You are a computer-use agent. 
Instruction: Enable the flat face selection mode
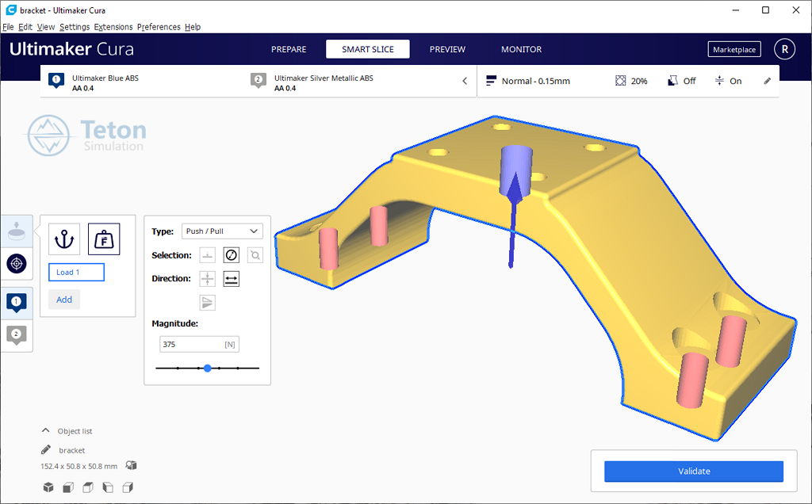click(207, 255)
